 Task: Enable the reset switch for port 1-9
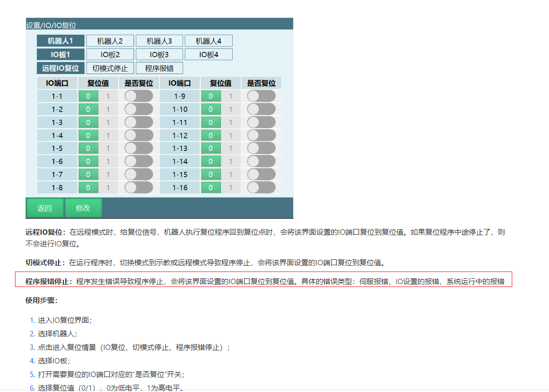click(261, 96)
